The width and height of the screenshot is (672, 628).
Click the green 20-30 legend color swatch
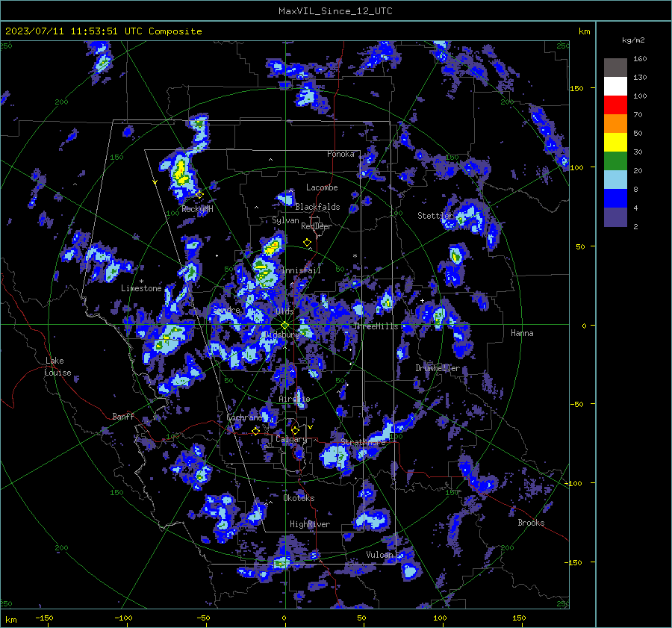tap(615, 161)
